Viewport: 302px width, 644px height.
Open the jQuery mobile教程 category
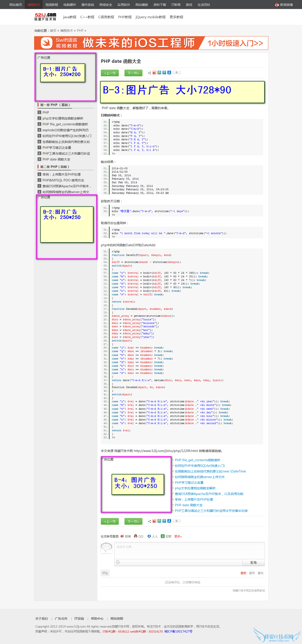tap(151, 17)
